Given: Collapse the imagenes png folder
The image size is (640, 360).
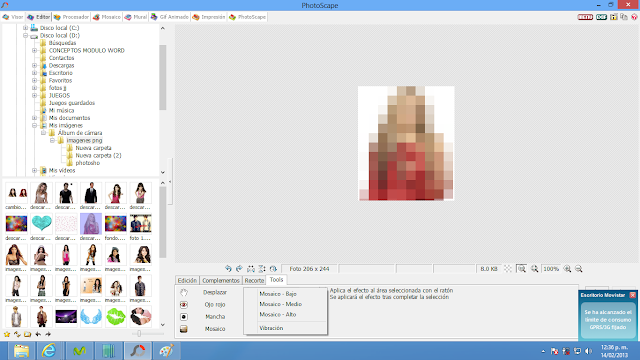Looking at the screenshot, I should coord(52,140).
